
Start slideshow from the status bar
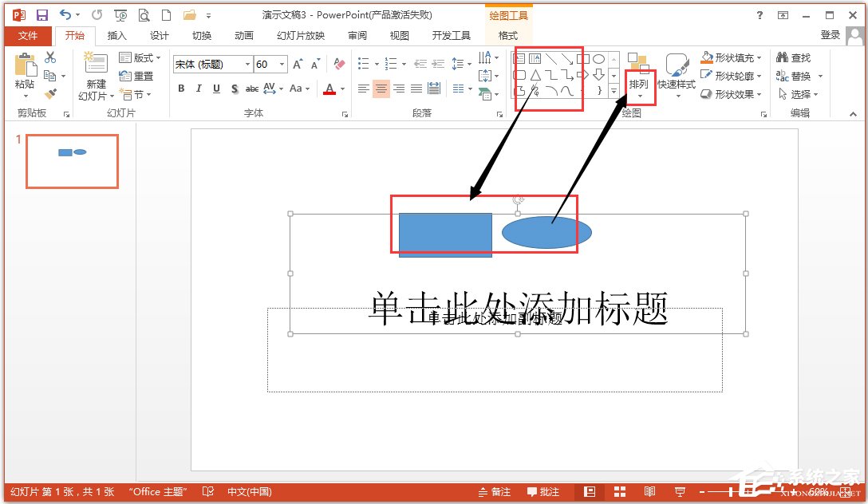point(680,492)
